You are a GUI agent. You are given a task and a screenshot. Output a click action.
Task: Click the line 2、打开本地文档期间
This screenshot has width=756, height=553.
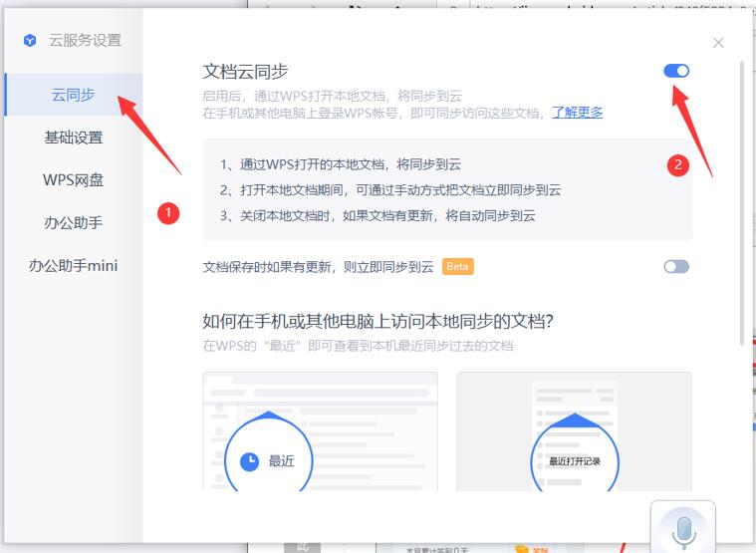(390, 190)
